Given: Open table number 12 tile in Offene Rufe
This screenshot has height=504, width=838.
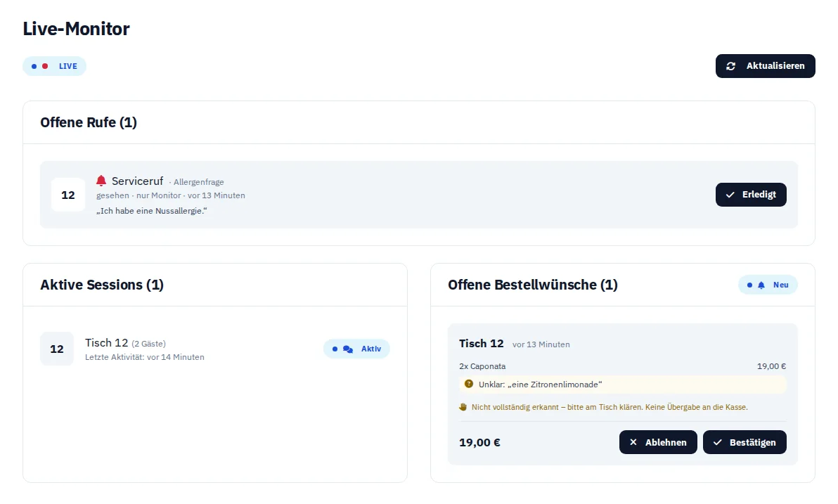Looking at the screenshot, I should point(68,195).
